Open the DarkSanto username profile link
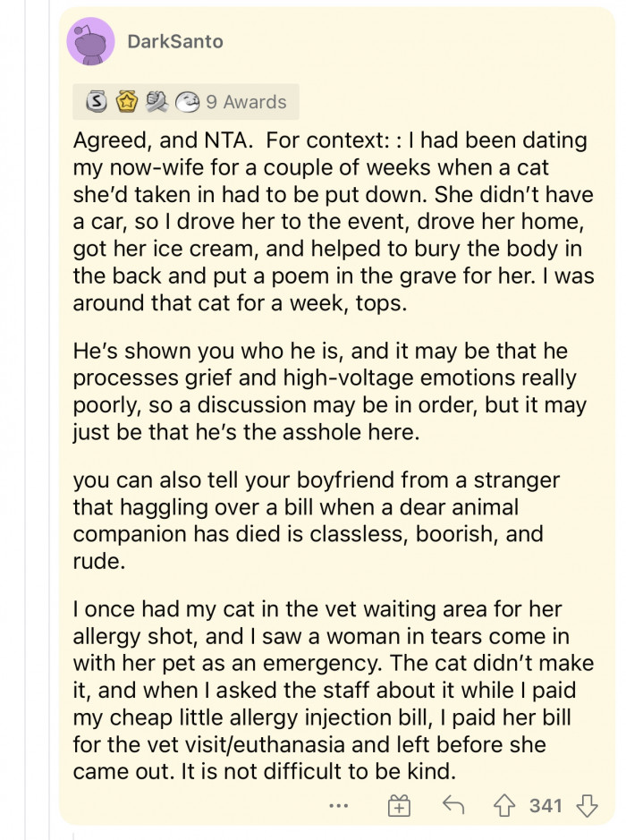The height and width of the screenshot is (840, 626). click(175, 41)
